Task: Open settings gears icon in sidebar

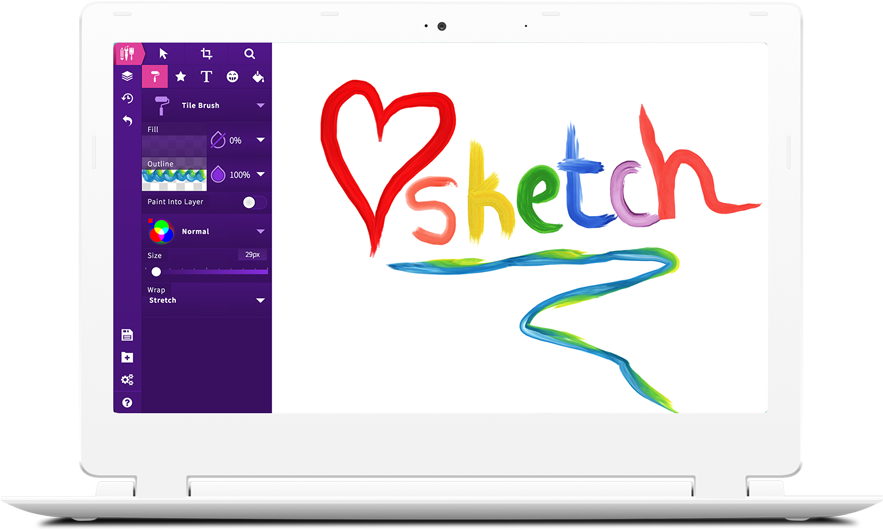Action: 127,380
